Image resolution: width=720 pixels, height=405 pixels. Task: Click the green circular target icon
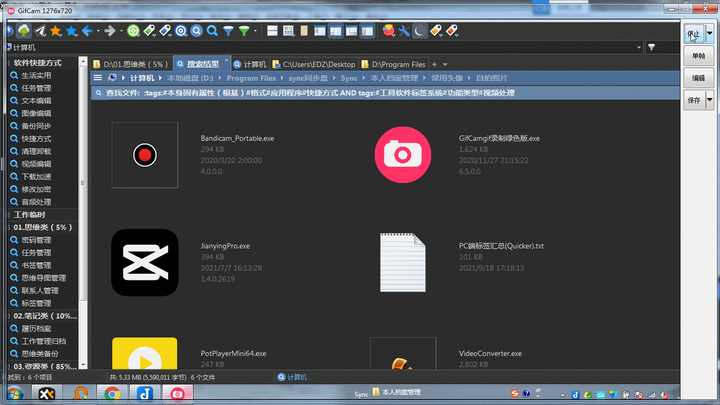133,31
